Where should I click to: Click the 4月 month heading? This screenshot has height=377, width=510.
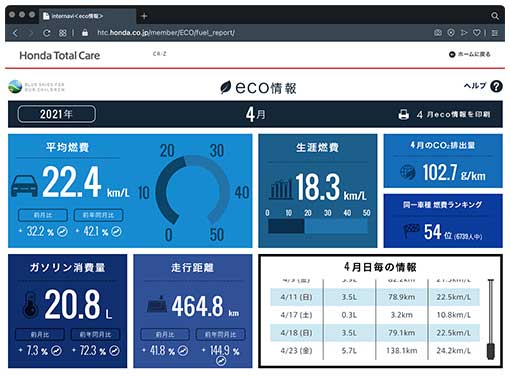255,115
